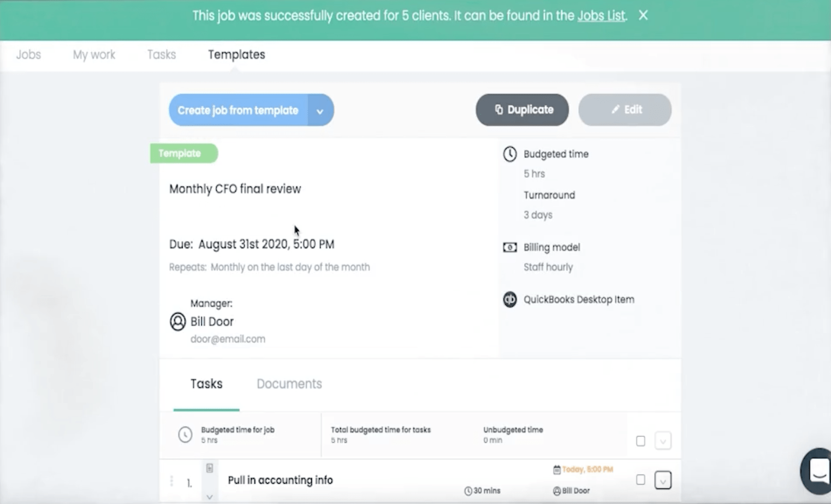831x504 pixels.
Task: Open the actions dropdown for task 1
Action: pos(662,481)
